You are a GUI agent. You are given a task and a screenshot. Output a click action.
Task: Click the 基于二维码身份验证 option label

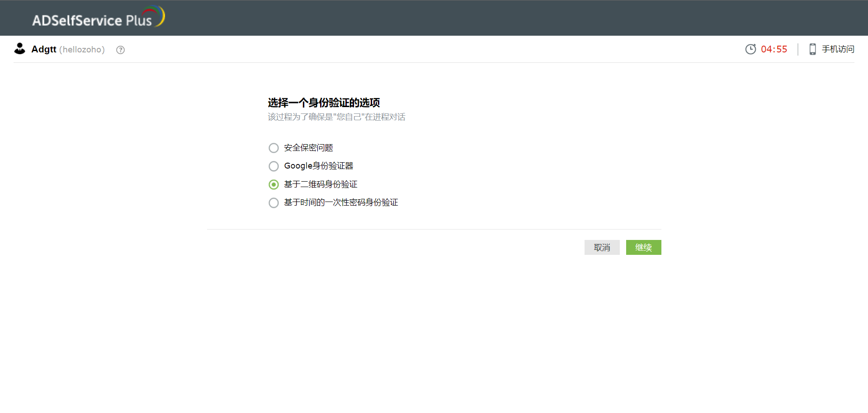click(x=321, y=184)
